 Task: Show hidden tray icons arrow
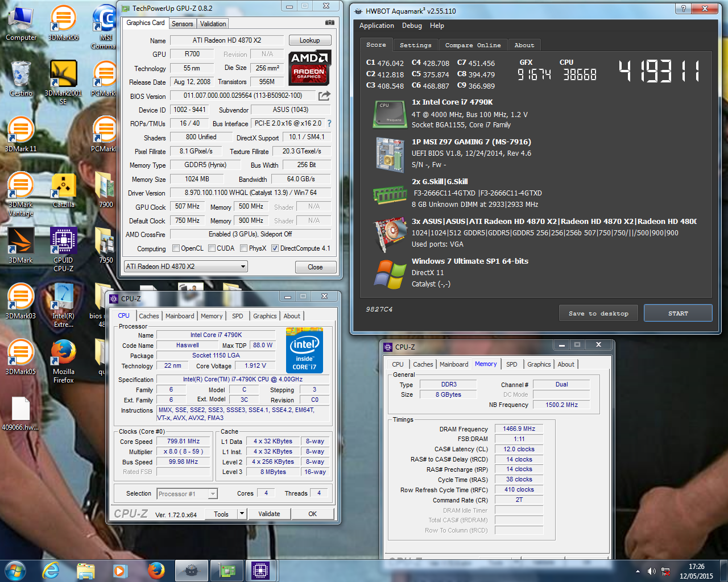638,571
